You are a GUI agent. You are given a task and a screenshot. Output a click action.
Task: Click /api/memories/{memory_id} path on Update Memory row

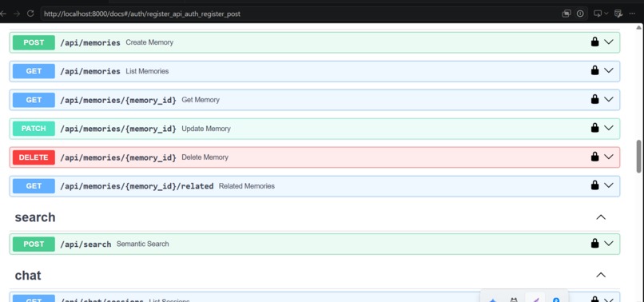click(118, 129)
